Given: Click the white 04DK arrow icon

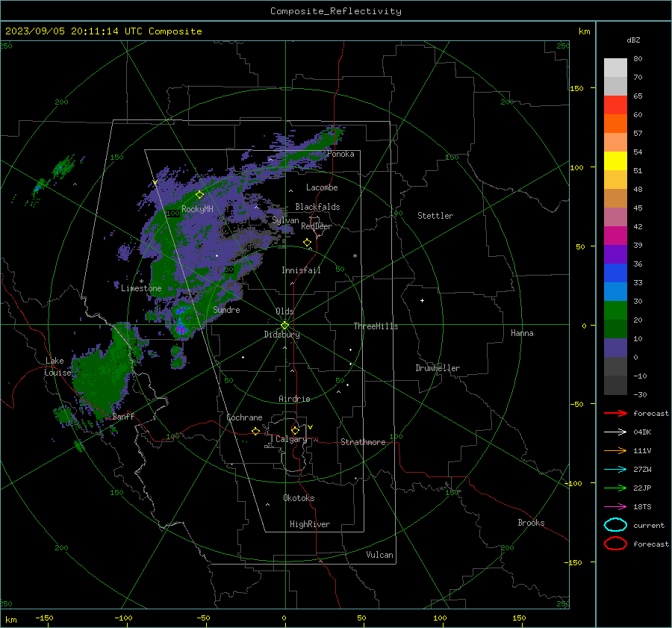Looking at the screenshot, I should coord(615,432).
